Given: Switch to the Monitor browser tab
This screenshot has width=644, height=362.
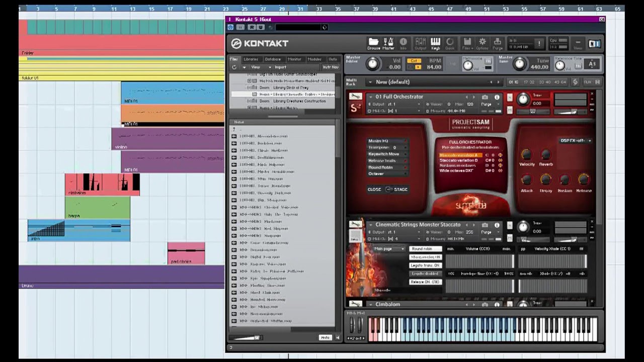Looking at the screenshot, I should pos(295,59).
